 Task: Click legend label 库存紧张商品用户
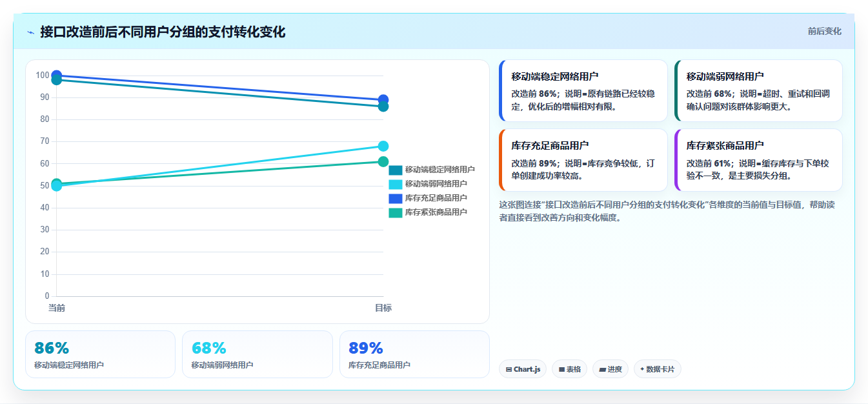pos(436,212)
